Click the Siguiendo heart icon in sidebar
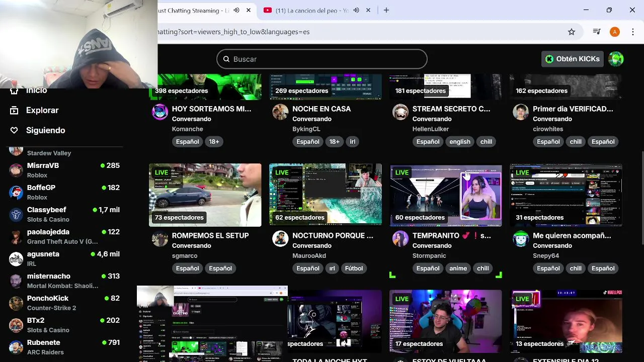The height and width of the screenshot is (362, 644). pos(14,130)
